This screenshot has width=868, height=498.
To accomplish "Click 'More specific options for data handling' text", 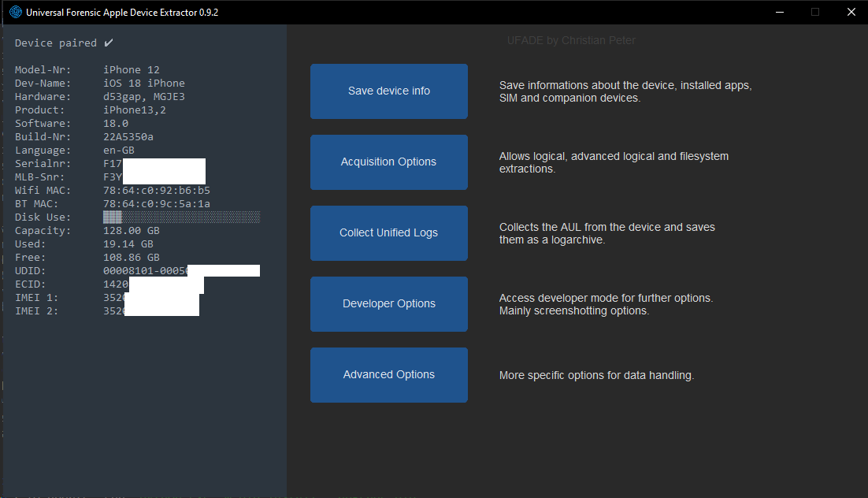I will point(597,375).
